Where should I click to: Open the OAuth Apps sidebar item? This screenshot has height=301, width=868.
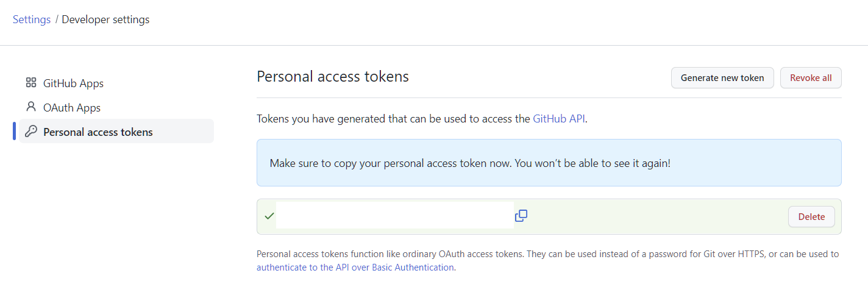116,107
